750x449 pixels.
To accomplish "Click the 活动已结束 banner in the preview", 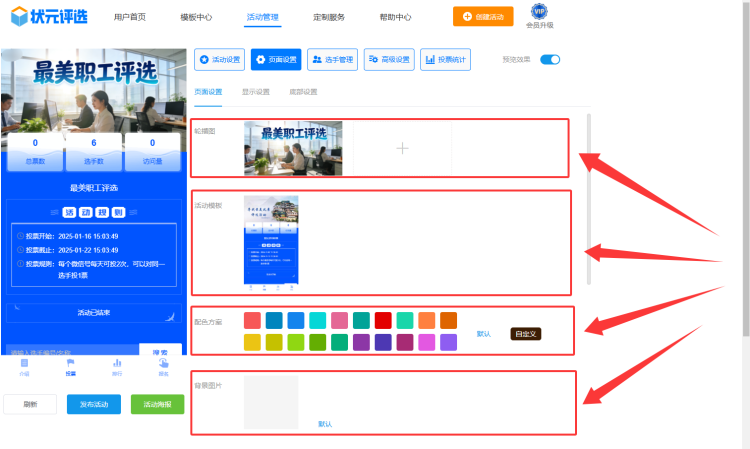I will [94, 313].
